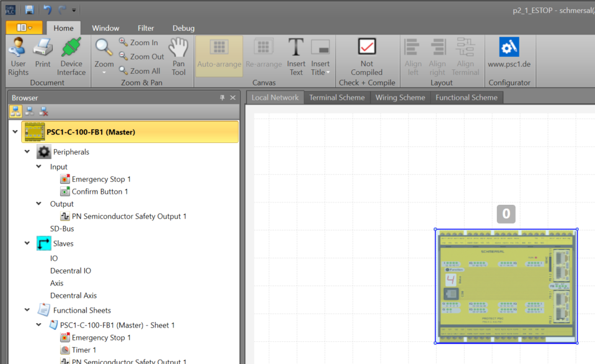Run Check + Compile (Not Compiled)
Image resolution: width=595 pixels, height=364 pixels.
click(366, 57)
